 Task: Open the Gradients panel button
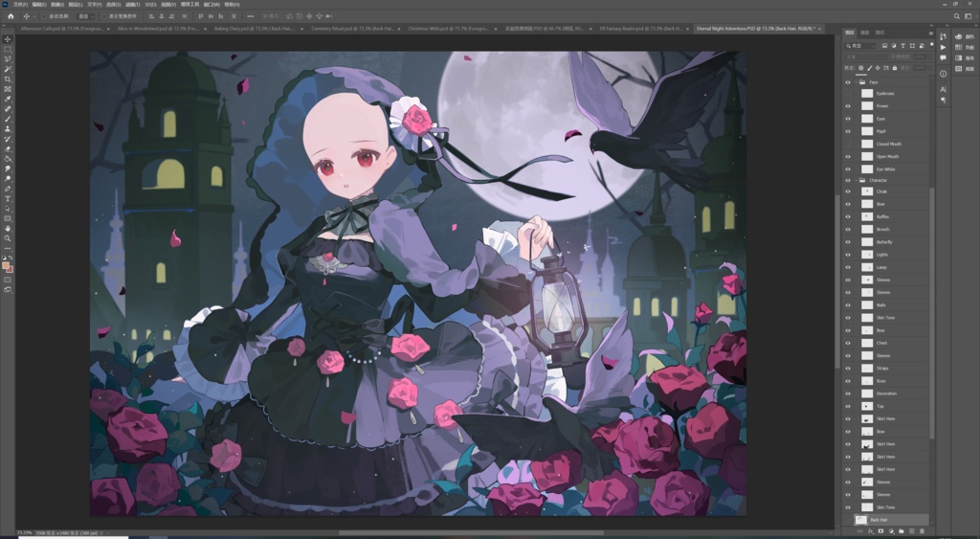[963, 57]
